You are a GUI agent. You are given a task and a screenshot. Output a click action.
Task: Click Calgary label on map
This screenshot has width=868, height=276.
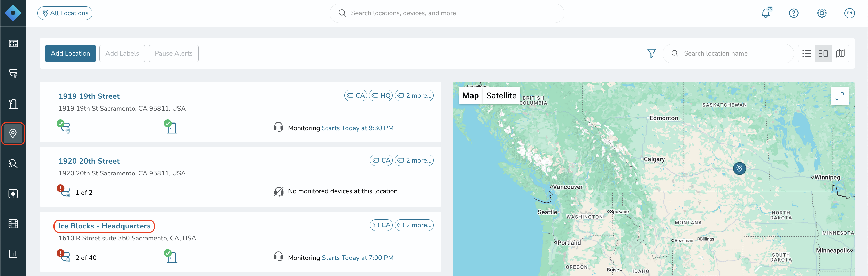pos(654,159)
